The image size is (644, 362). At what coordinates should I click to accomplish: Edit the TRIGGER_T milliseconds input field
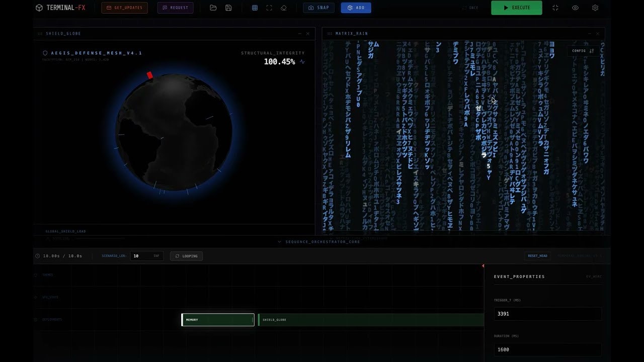click(547, 314)
